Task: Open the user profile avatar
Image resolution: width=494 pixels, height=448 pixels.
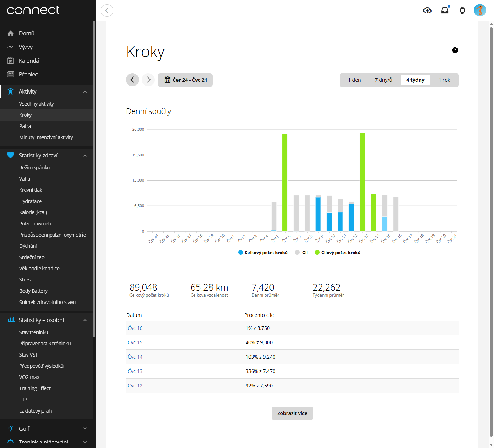Action: tap(480, 10)
